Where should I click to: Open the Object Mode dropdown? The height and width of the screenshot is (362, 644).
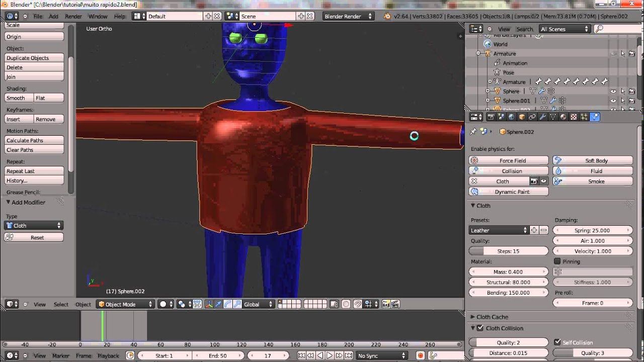click(125, 304)
